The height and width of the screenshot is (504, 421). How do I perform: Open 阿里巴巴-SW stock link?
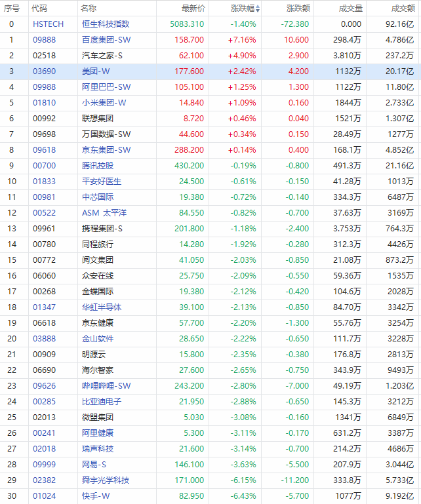coord(106,87)
